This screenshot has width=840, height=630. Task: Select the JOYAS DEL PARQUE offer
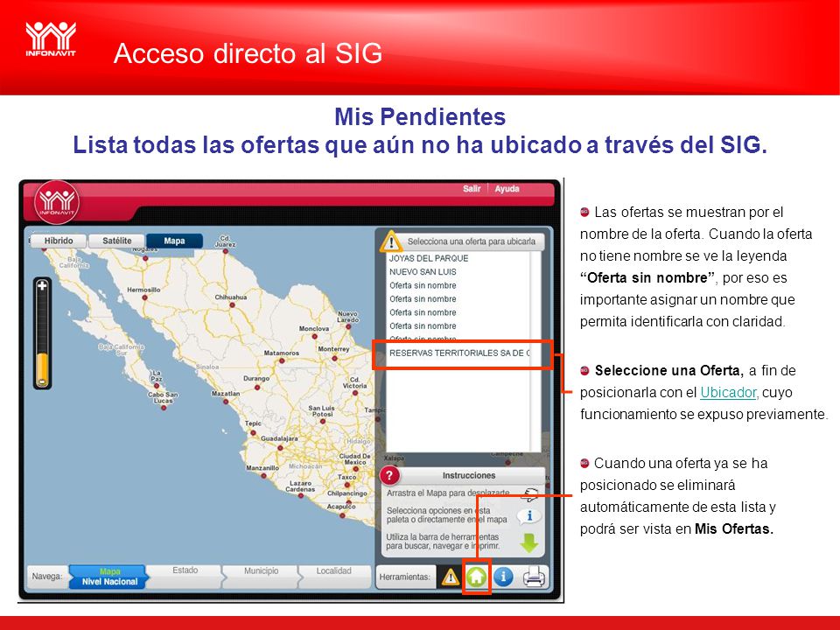click(x=429, y=258)
